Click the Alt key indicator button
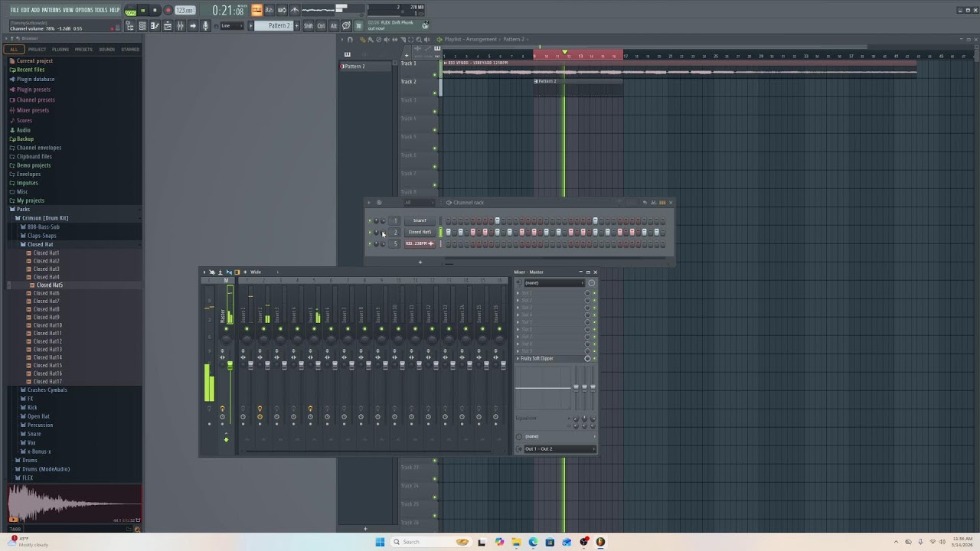 [x=333, y=26]
